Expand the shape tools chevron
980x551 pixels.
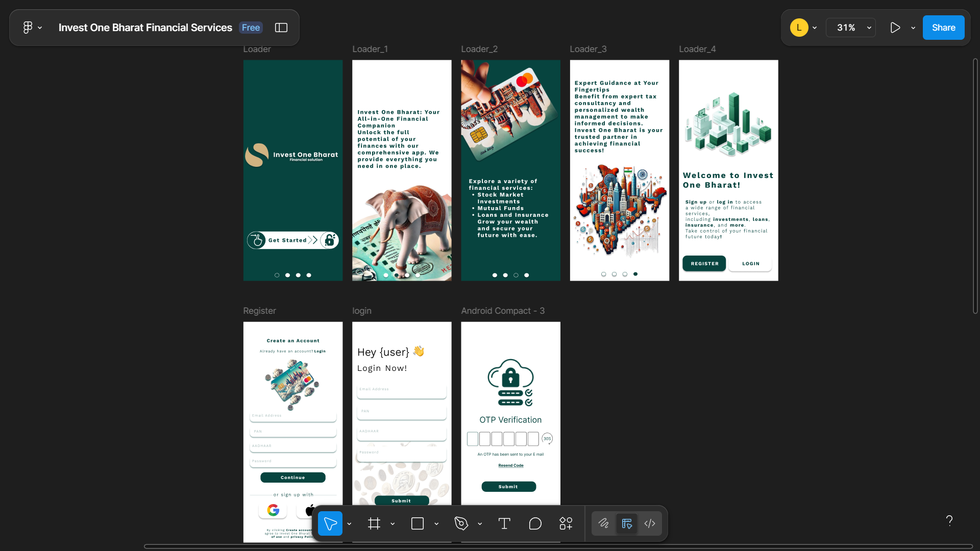tap(436, 524)
